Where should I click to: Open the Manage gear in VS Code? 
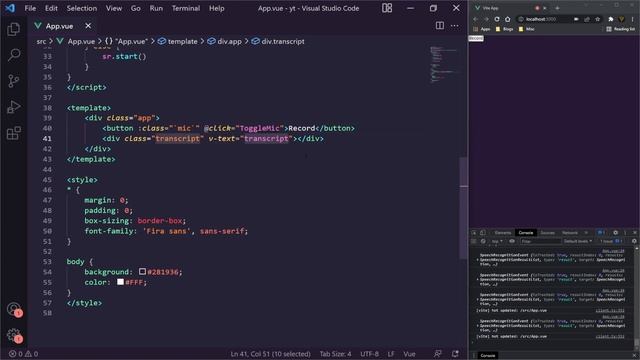click(13, 335)
